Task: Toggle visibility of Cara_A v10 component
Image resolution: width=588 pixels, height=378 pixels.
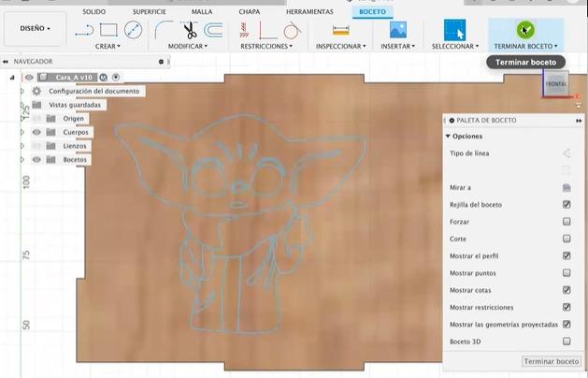Action: 29,78
